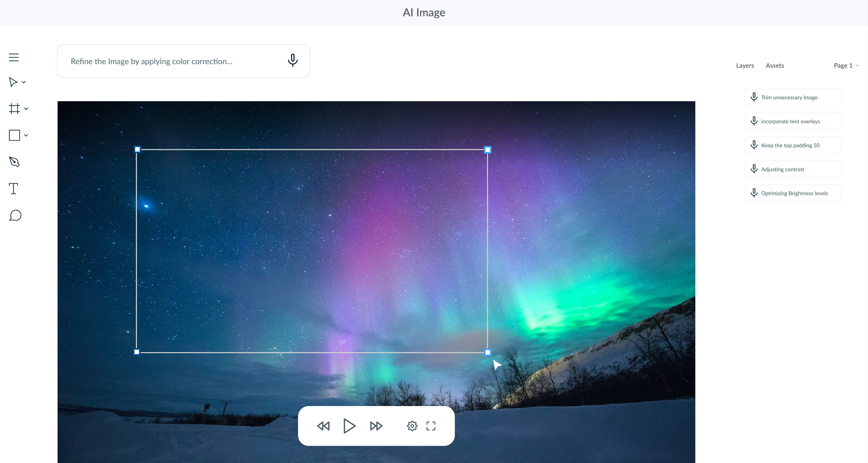Image resolution: width=868 pixels, height=463 pixels.
Task: Open the Page 1 dropdown
Action: coord(846,65)
